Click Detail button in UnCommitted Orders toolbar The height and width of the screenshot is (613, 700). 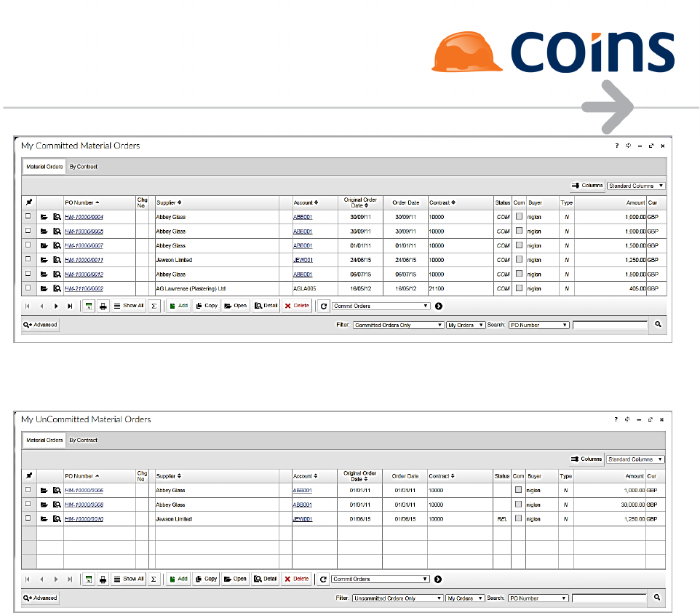point(266,580)
